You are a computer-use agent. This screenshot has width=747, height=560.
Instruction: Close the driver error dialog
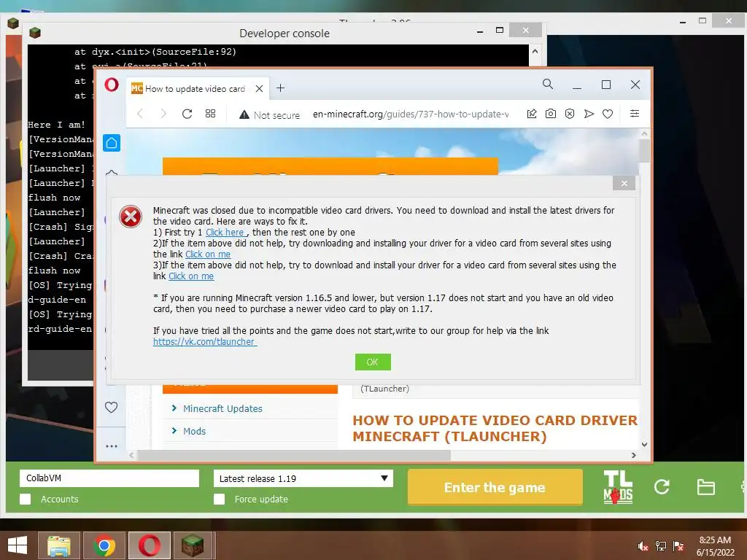[x=624, y=183]
